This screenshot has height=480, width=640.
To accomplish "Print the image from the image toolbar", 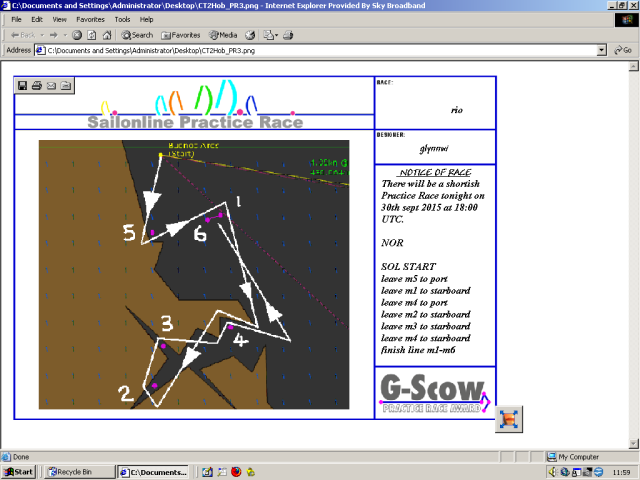I will pos(37,85).
